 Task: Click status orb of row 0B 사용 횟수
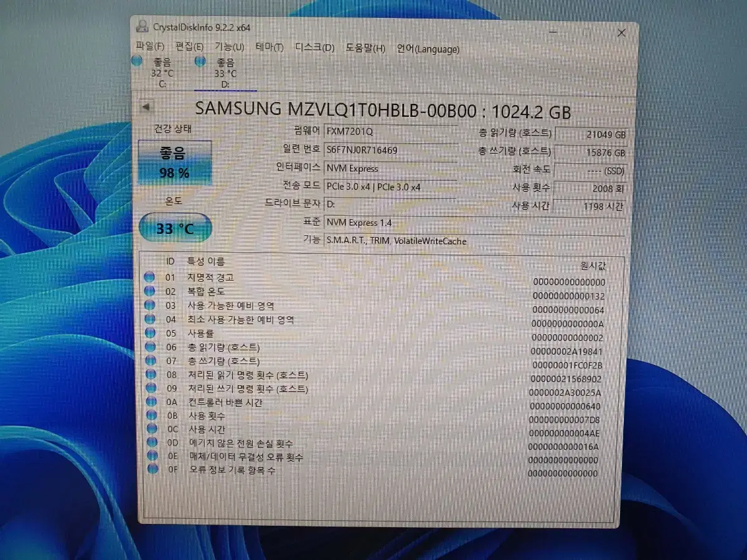(151, 416)
